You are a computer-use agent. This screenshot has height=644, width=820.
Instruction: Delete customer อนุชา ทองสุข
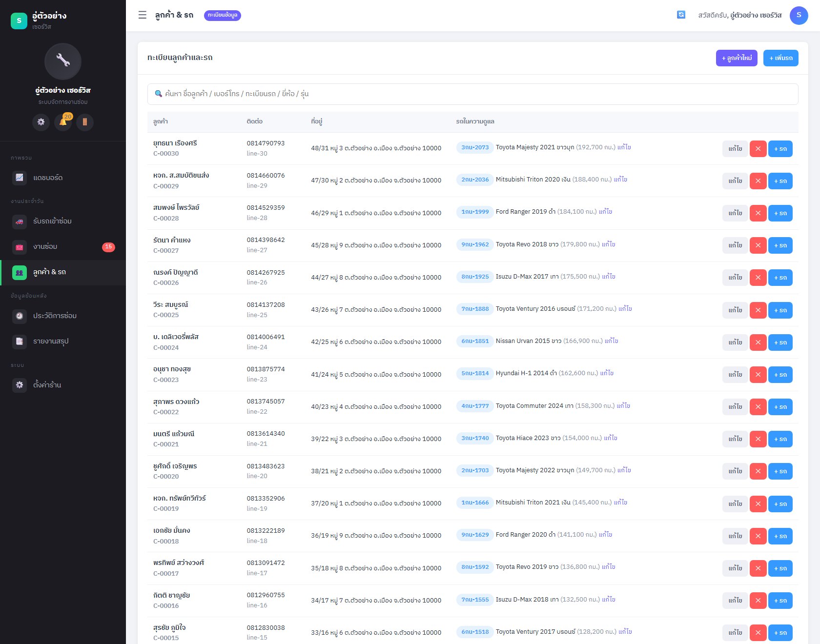click(758, 375)
